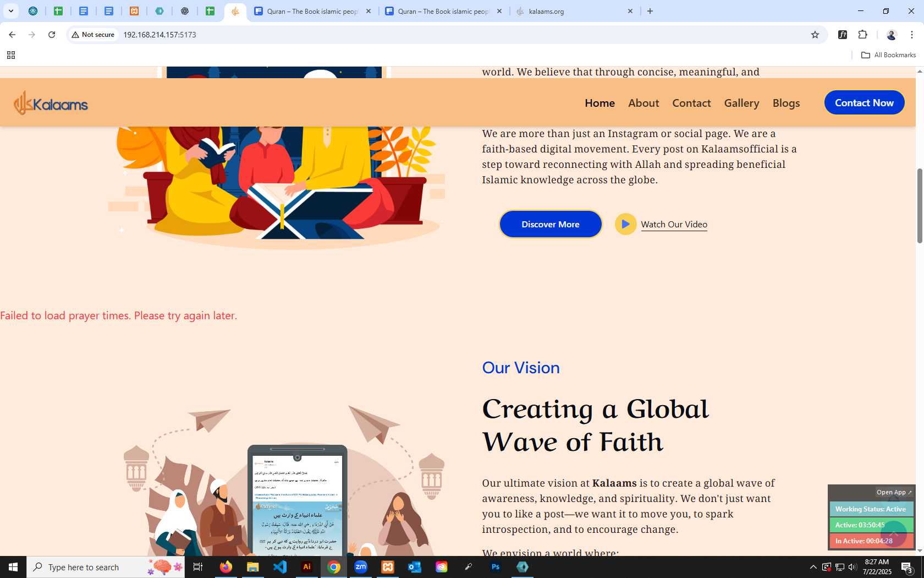Open Outlook from taskbar

[415, 567]
